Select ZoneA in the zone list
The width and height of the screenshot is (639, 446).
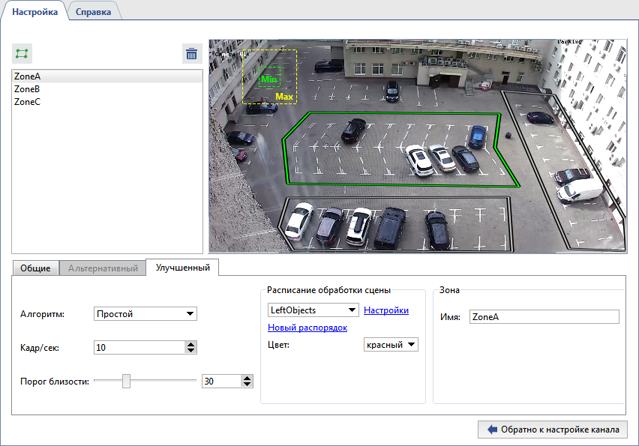coord(28,77)
